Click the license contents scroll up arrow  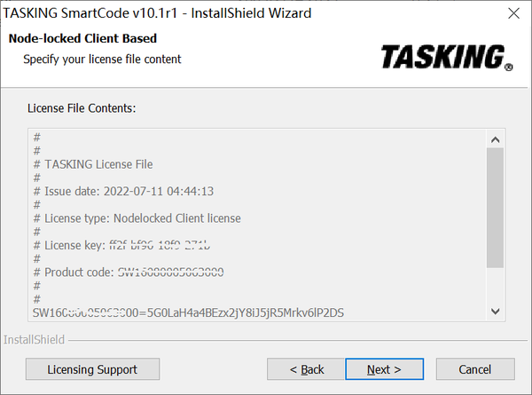click(496, 139)
